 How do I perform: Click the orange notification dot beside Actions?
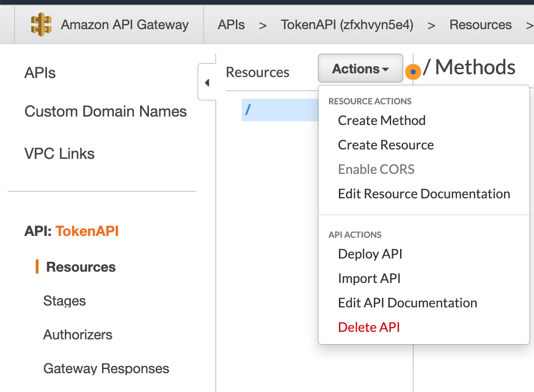coord(413,72)
